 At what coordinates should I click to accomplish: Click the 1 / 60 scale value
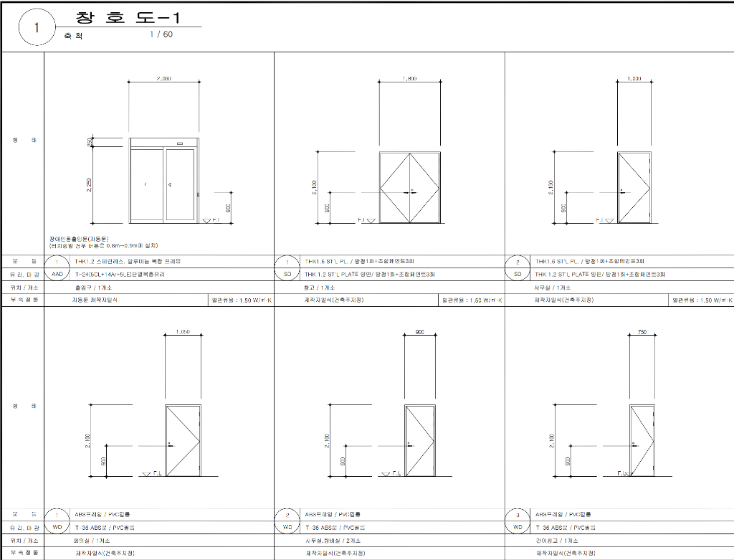[161, 34]
